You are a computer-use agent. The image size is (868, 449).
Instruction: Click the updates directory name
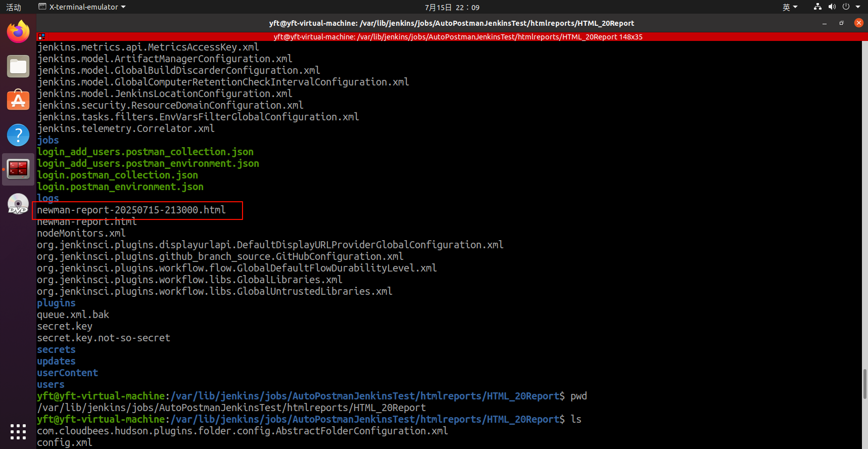click(56, 361)
